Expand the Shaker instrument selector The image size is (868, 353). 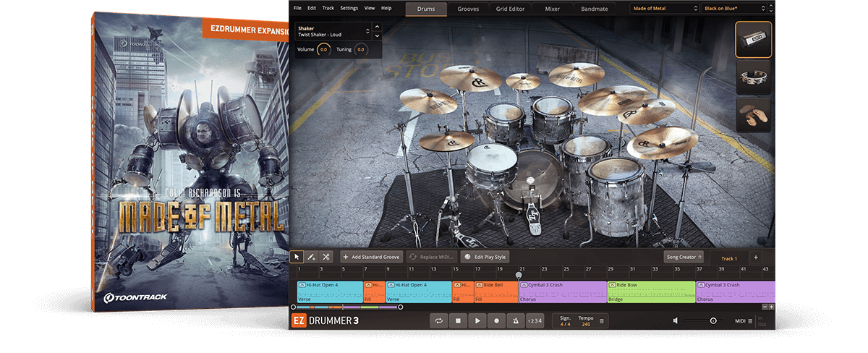pos(367,31)
